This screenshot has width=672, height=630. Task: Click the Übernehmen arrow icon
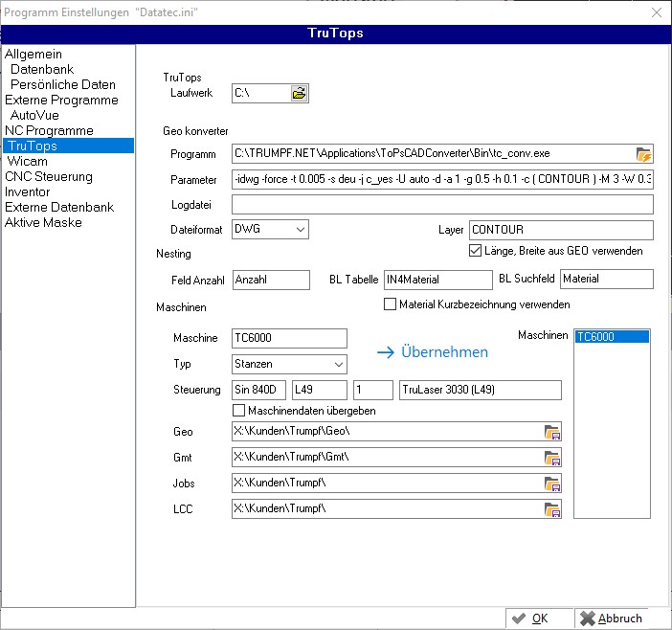(x=386, y=352)
